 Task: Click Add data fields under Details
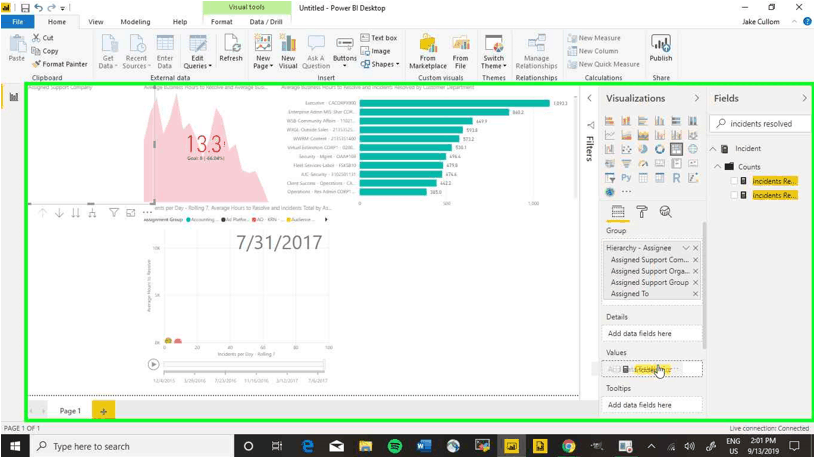tap(652, 334)
